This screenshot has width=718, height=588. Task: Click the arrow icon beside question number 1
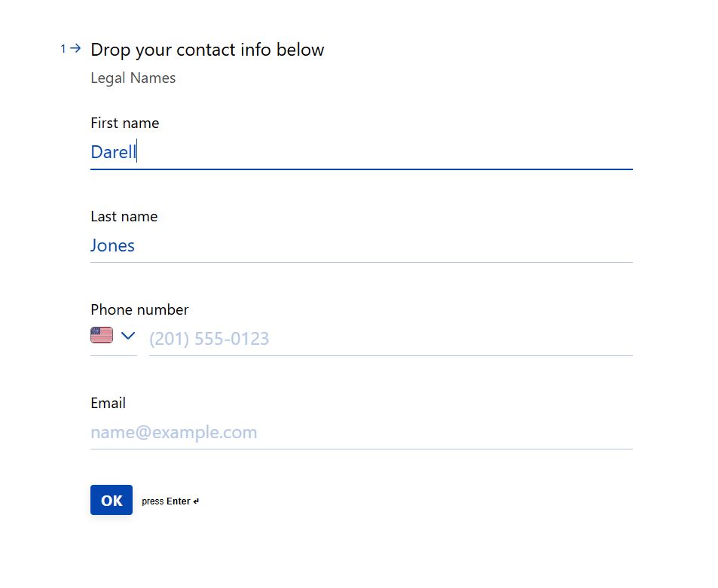(x=75, y=48)
